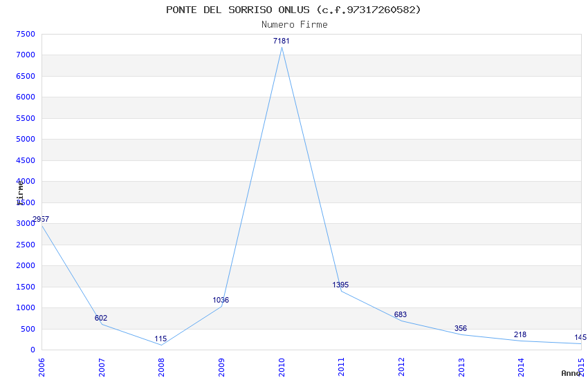Image resolution: width=588 pixels, height=380 pixels.
Task: Click the 2000 y-axis tick label
Action: coord(26,265)
